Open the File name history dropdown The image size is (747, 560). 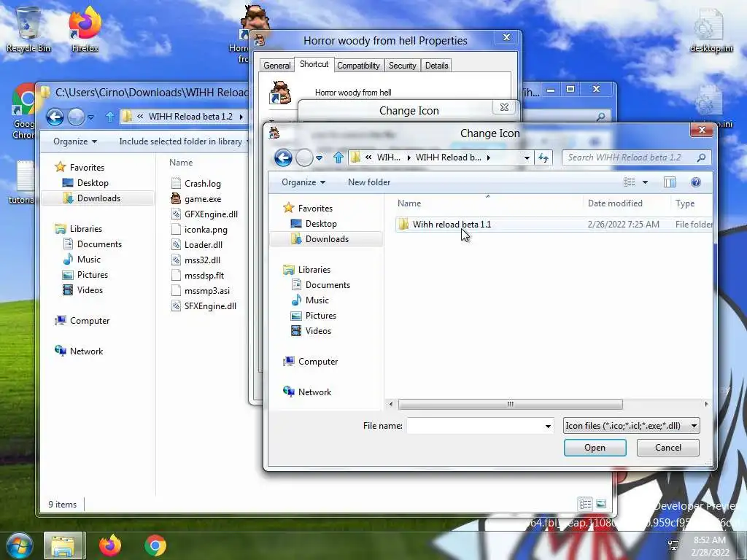pyautogui.click(x=548, y=426)
